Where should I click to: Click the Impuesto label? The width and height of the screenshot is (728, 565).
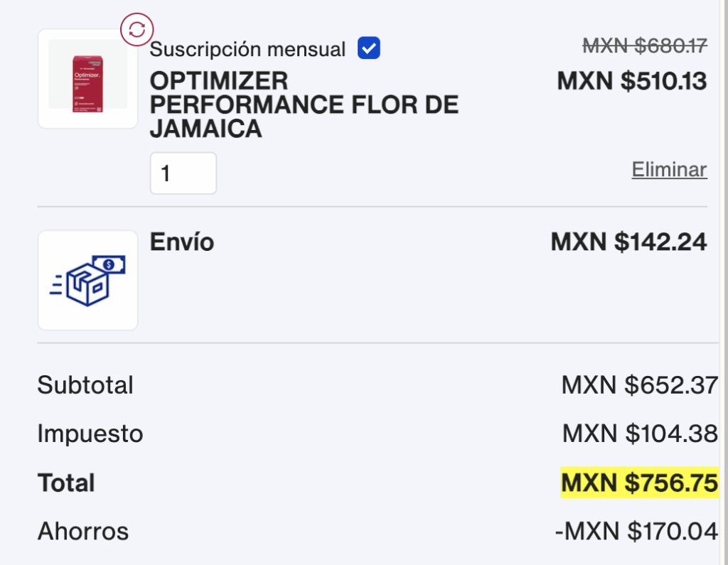(x=90, y=434)
